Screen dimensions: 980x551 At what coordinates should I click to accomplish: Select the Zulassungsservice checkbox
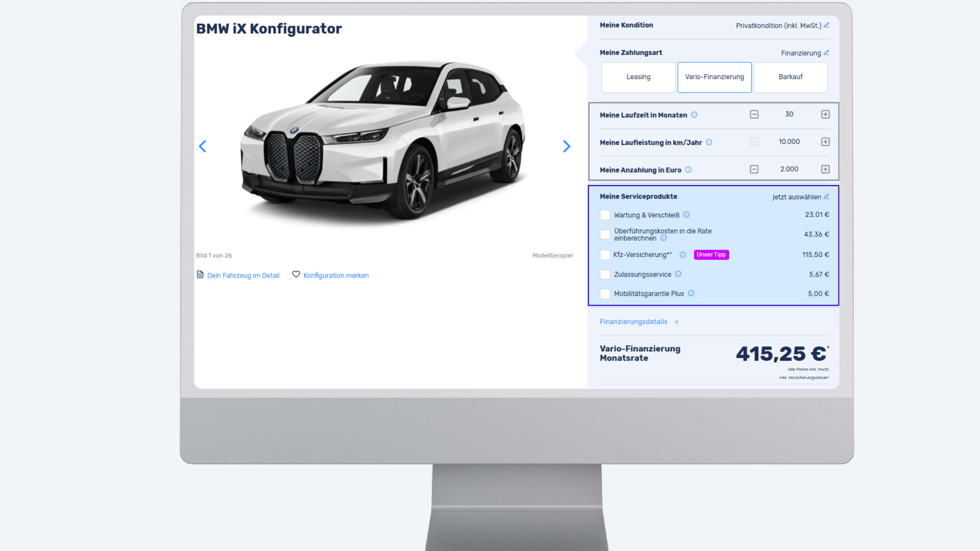coord(605,274)
